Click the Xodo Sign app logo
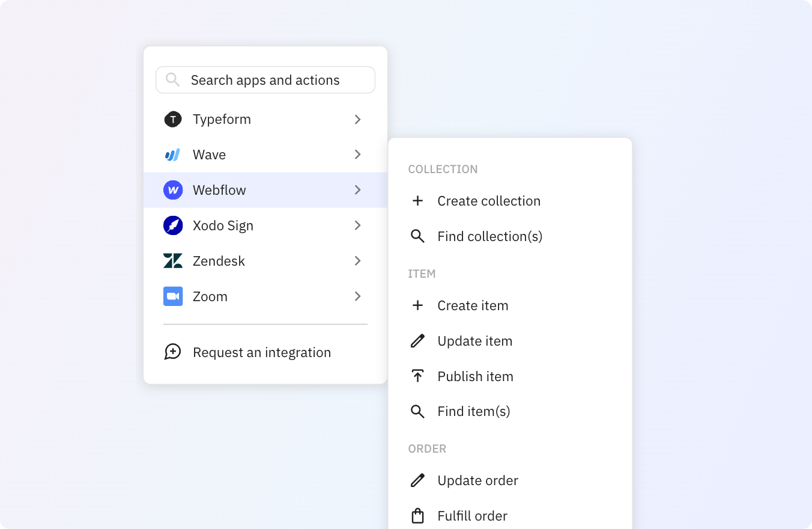 point(173,225)
